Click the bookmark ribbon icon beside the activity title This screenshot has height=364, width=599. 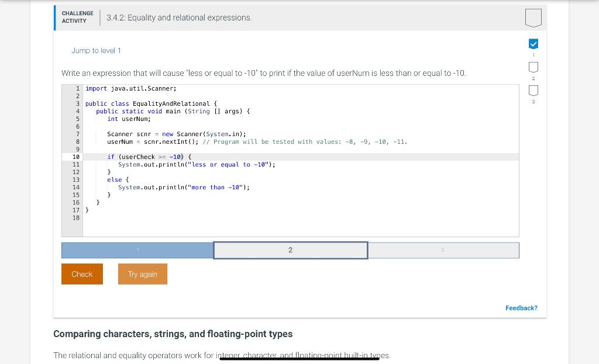533,18
